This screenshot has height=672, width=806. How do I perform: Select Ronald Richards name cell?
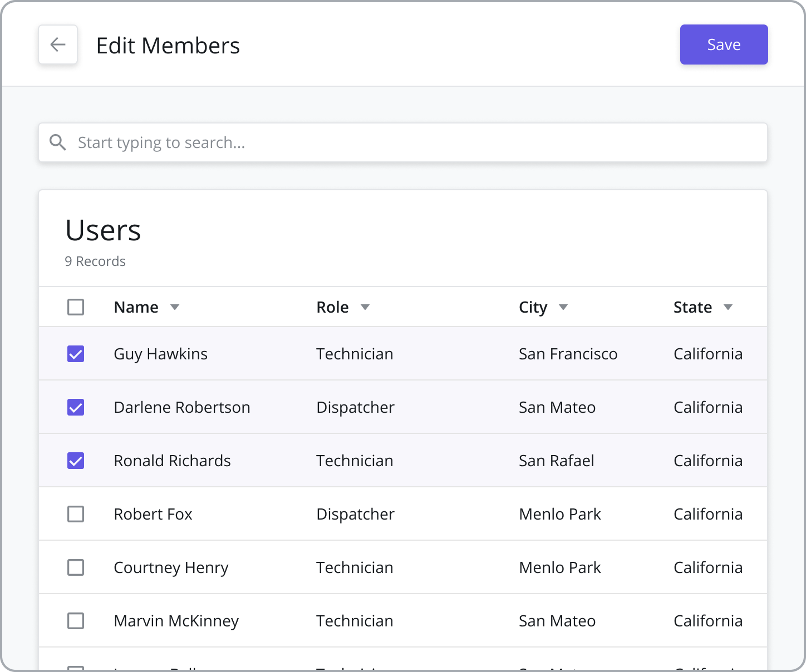pyautogui.click(x=173, y=461)
